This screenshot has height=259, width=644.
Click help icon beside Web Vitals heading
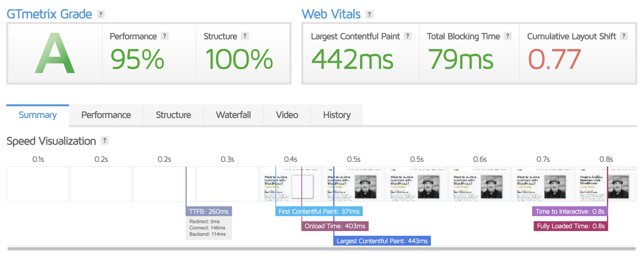[369, 14]
